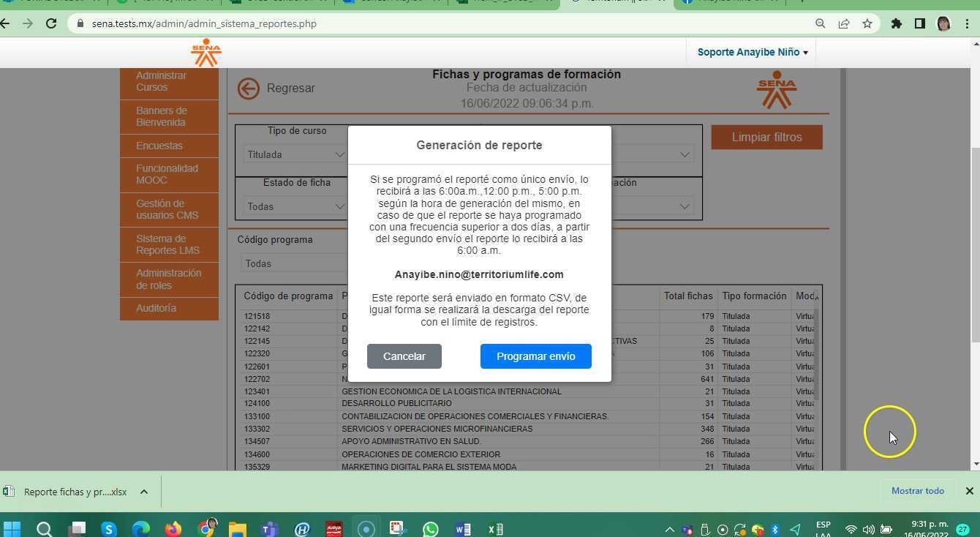Click the bookmark star in the address bar
This screenshot has width=980, height=537.
867,23
